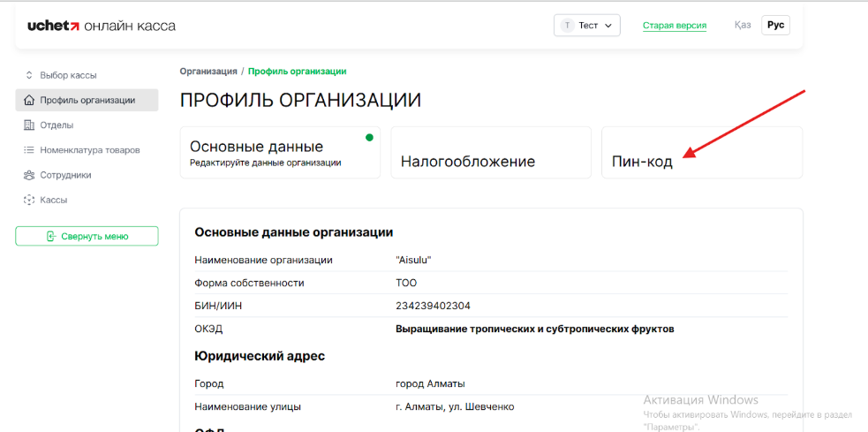
Task: Click the people icon beside Сотрудники
Action: (29, 175)
